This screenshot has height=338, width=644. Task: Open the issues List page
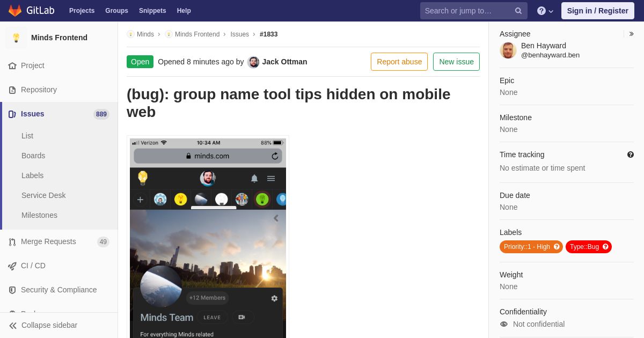27,136
